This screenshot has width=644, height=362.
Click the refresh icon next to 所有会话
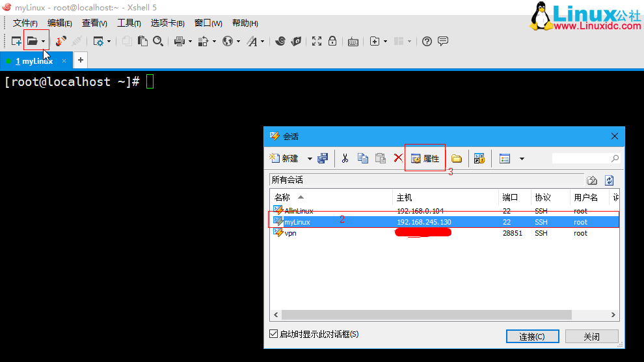pyautogui.click(x=609, y=180)
